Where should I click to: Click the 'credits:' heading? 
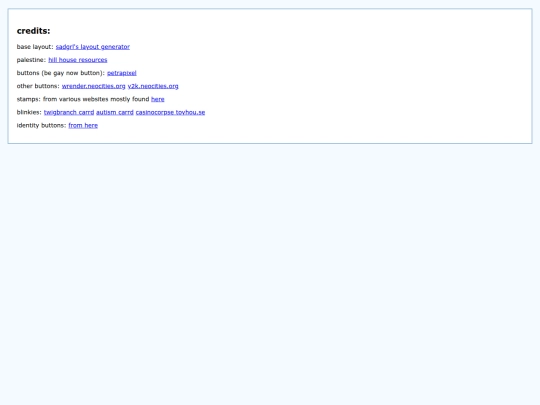33,31
